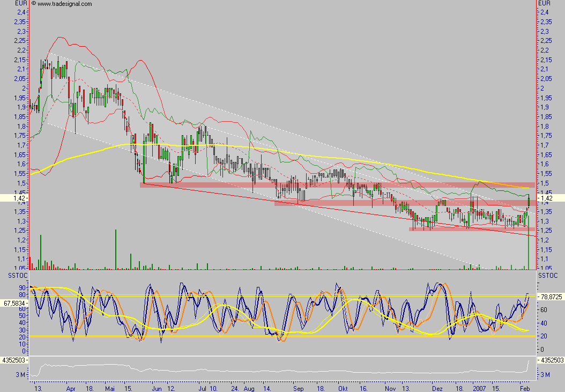This screenshot has height=392, width=565.
Task: Click the Sep label on the date axis
Action: click(299, 388)
